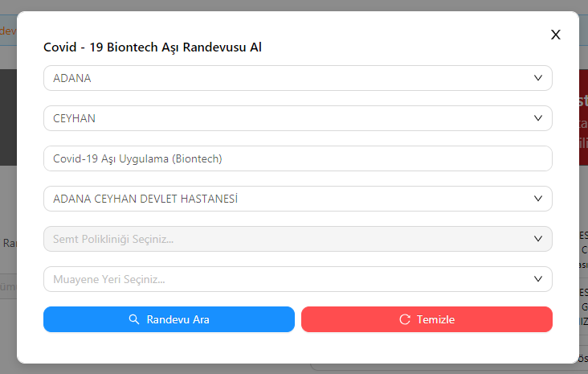Click the CEYHAN text in the district field
Image resolution: width=588 pixels, height=374 pixels.
(74, 118)
